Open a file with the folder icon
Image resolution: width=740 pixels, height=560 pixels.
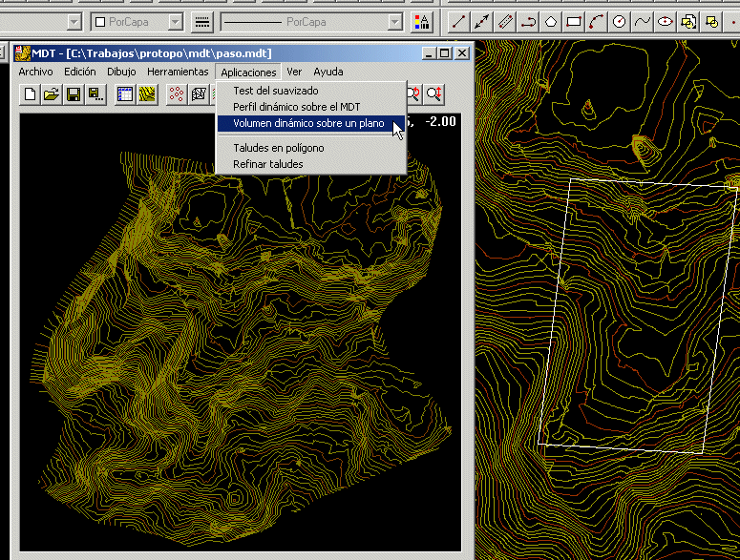tap(52, 94)
